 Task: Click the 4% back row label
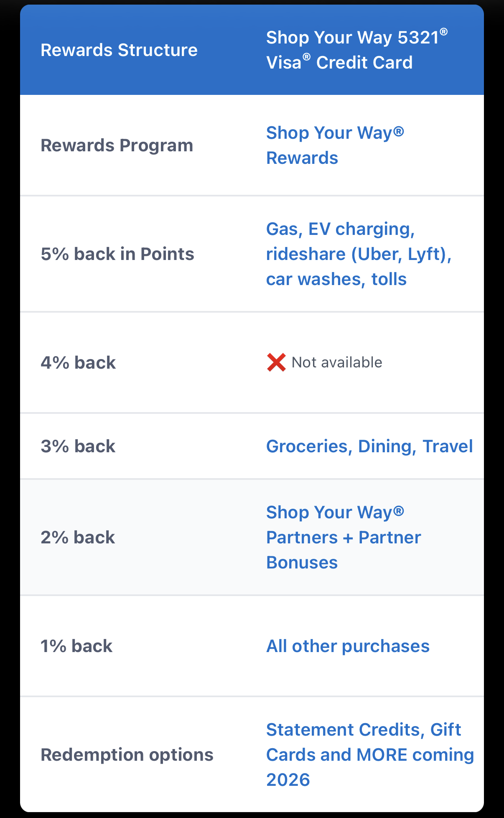(x=78, y=363)
